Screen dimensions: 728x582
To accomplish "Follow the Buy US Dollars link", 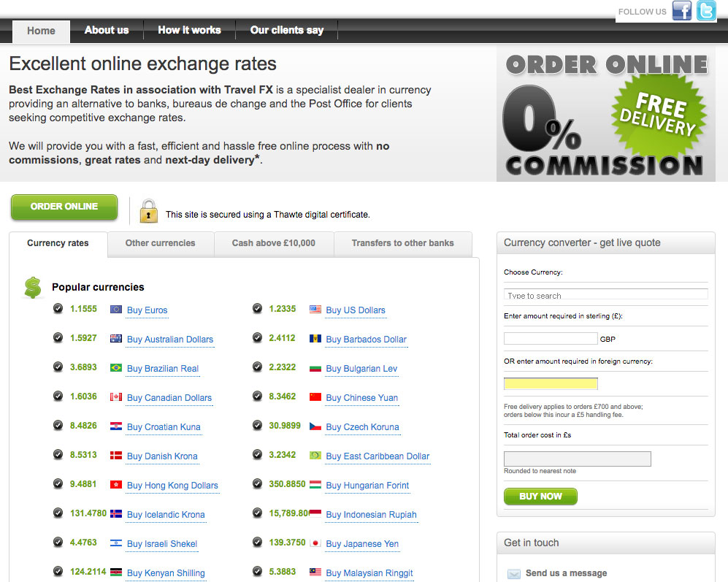I will pos(356,310).
